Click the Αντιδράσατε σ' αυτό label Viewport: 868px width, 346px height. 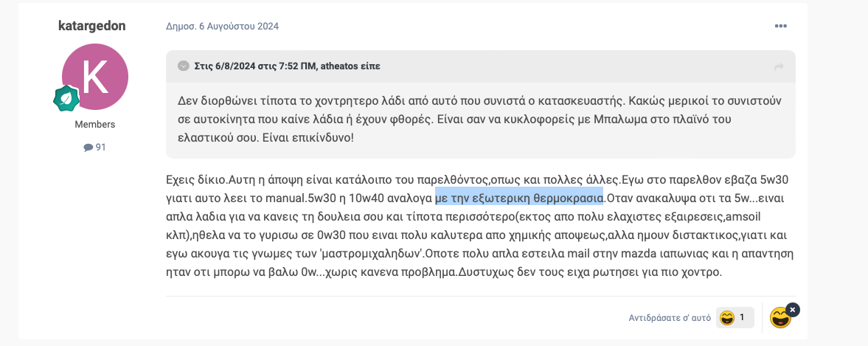[670, 318]
